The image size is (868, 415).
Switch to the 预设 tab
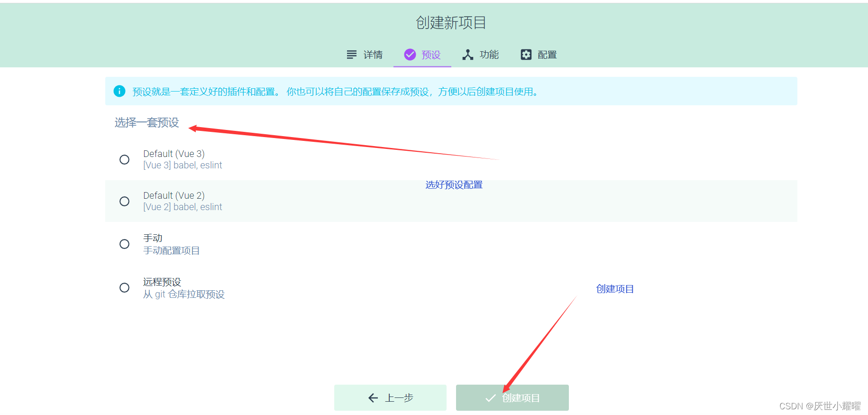click(422, 55)
